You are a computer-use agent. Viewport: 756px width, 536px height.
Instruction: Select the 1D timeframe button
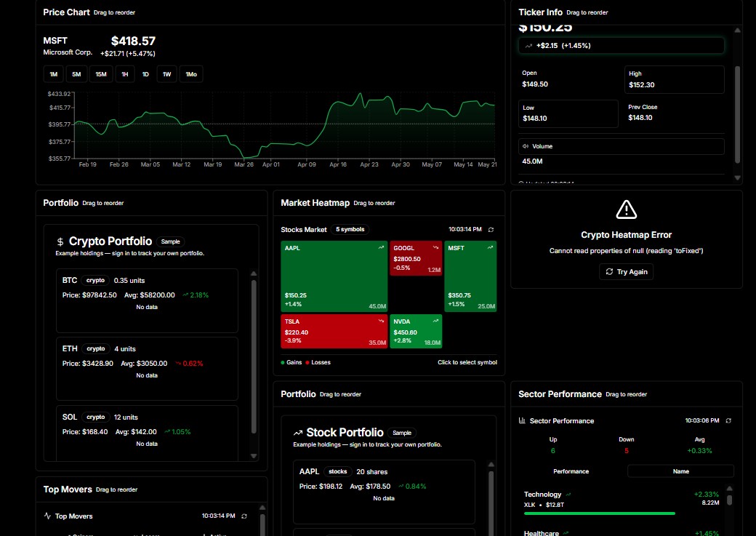(145, 74)
